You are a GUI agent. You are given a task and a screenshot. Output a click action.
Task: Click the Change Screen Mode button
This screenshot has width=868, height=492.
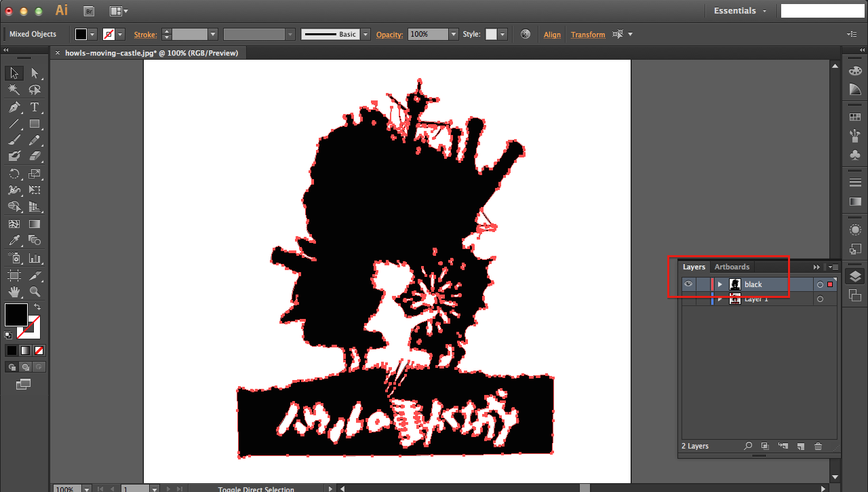point(24,384)
